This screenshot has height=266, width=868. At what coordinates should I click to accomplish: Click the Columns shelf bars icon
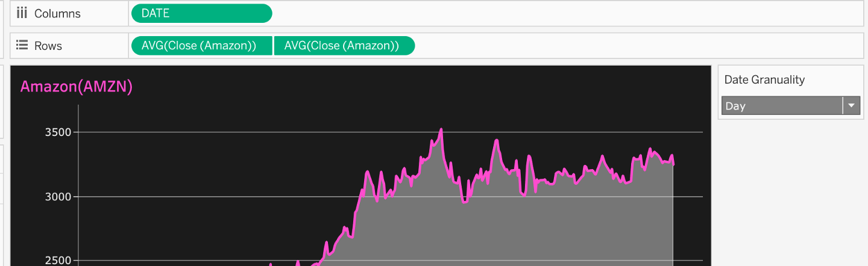click(22, 13)
